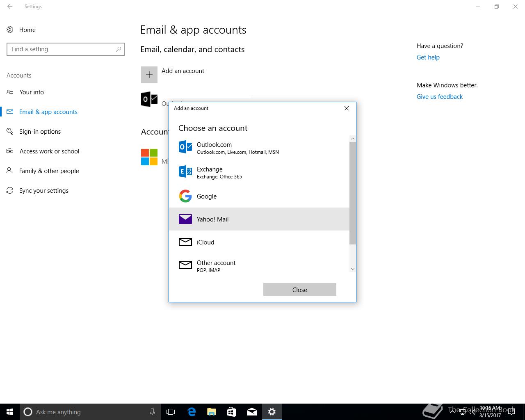Open Your info page

tap(32, 92)
